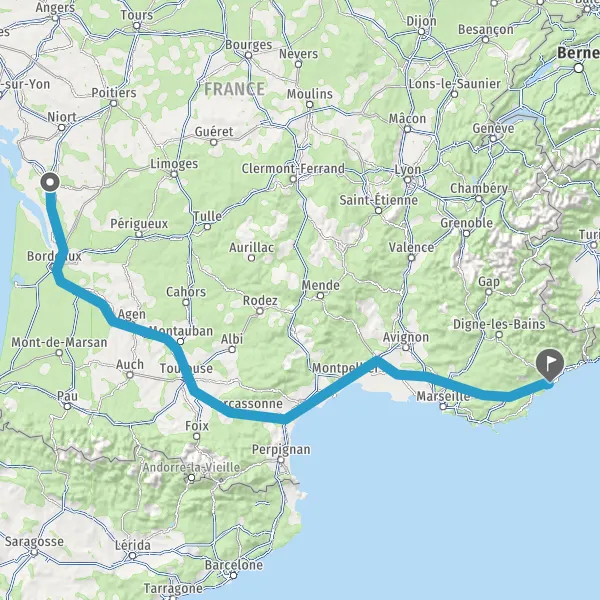The height and width of the screenshot is (600, 600).
Task: Click the Limoges city marker
Action: (174, 174)
